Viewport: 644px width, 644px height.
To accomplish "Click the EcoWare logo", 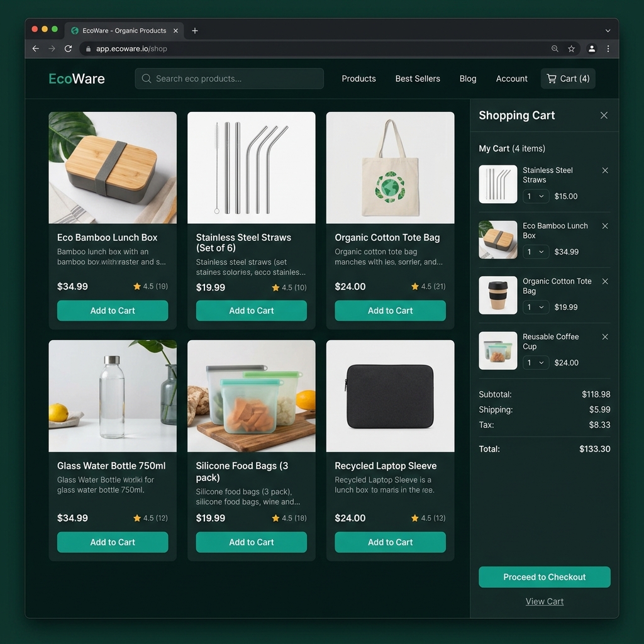I will 77,79.
